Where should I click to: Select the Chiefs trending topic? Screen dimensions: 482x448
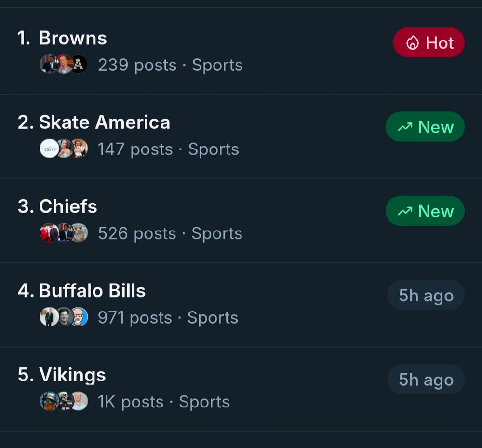[x=68, y=206]
